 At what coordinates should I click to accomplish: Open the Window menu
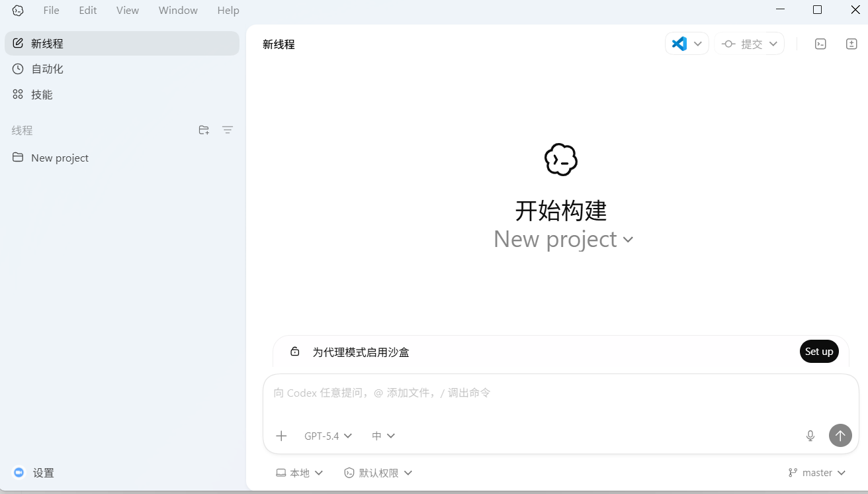coord(178,10)
